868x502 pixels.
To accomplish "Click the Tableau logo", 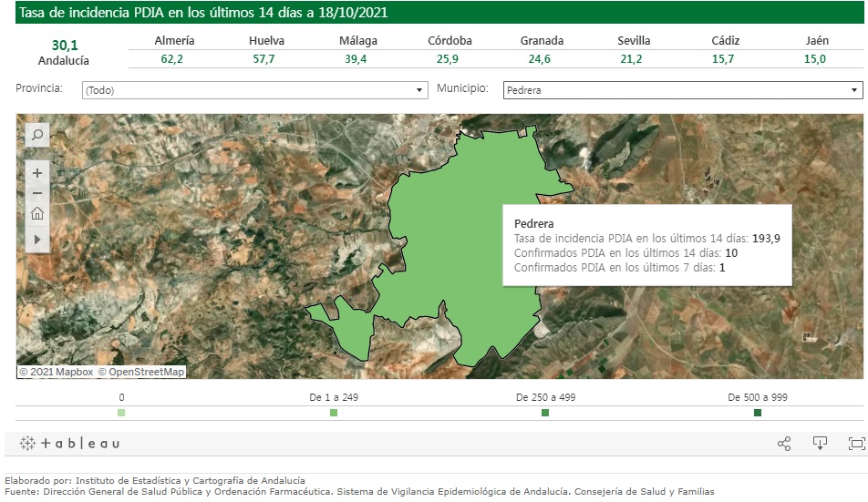I will 70,444.
